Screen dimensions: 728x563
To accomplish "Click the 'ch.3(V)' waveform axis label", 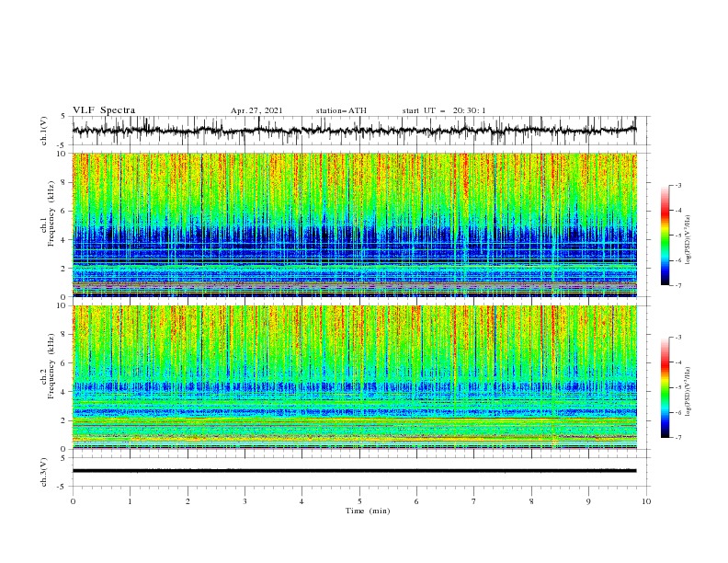I will [x=44, y=472].
